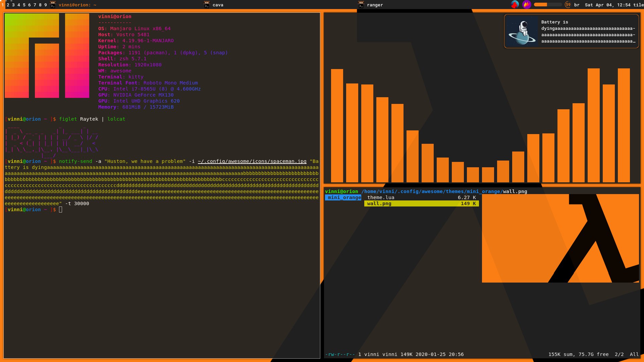The height and width of the screenshot is (362, 644).
Task: Click the Manjaro logo in neofetch output
Action: [x=47, y=56]
